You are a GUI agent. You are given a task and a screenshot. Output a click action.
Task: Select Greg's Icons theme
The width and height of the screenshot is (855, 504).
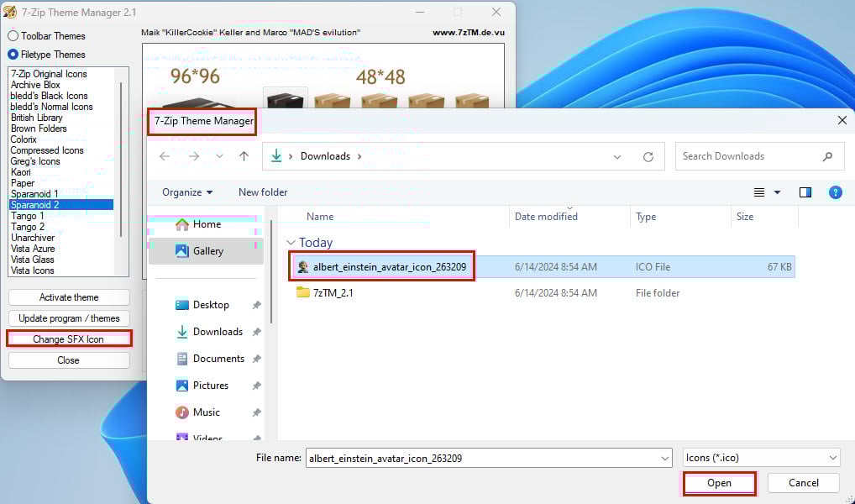click(x=35, y=161)
